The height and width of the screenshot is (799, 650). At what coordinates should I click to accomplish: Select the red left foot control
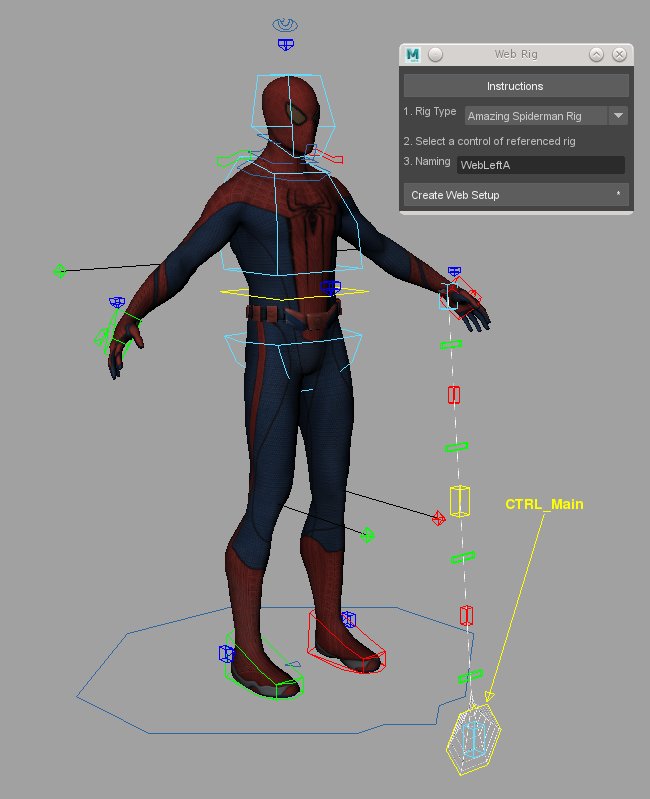[346, 643]
